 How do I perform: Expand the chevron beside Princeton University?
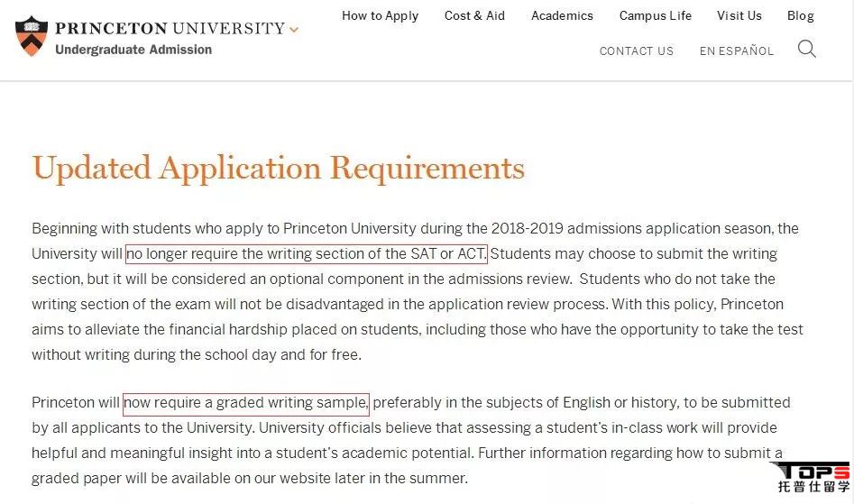294,30
